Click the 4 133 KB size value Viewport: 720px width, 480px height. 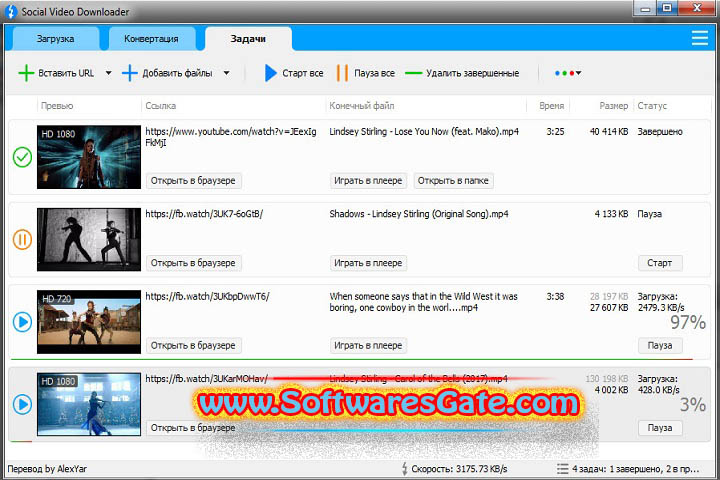pyautogui.click(x=612, y=214)
